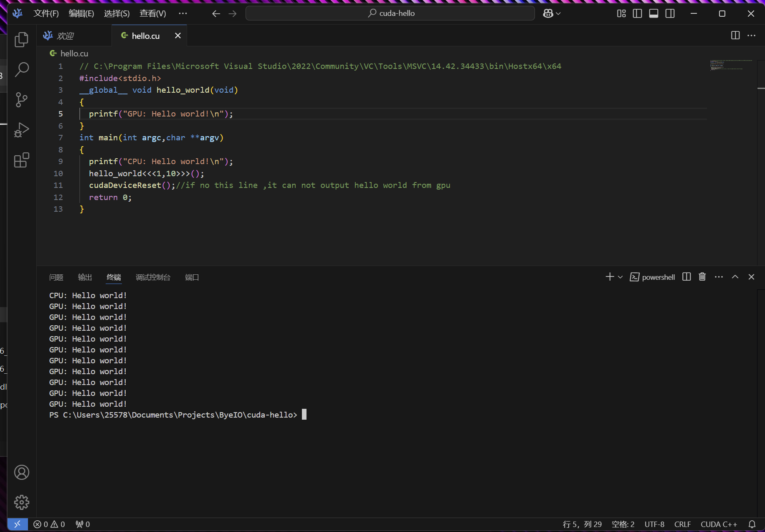Change indentation via 空格: 2
This screenshot has height=532, width=765.
(623, 524)
